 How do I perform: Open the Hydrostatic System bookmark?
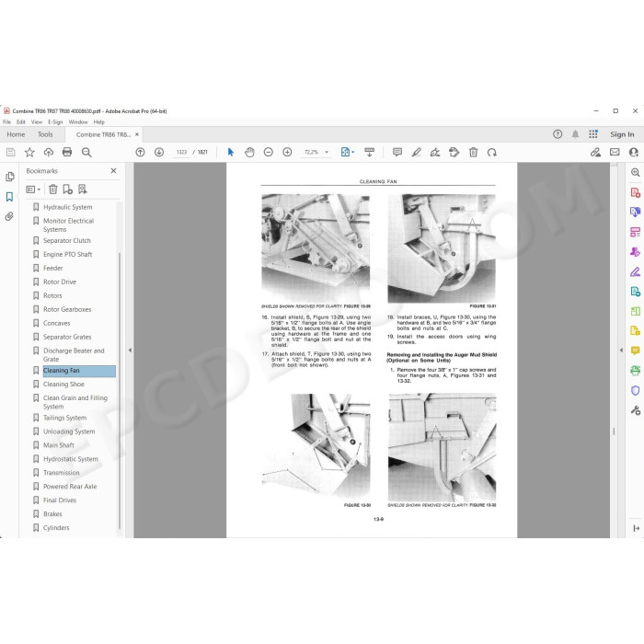(x=71, y=459)
